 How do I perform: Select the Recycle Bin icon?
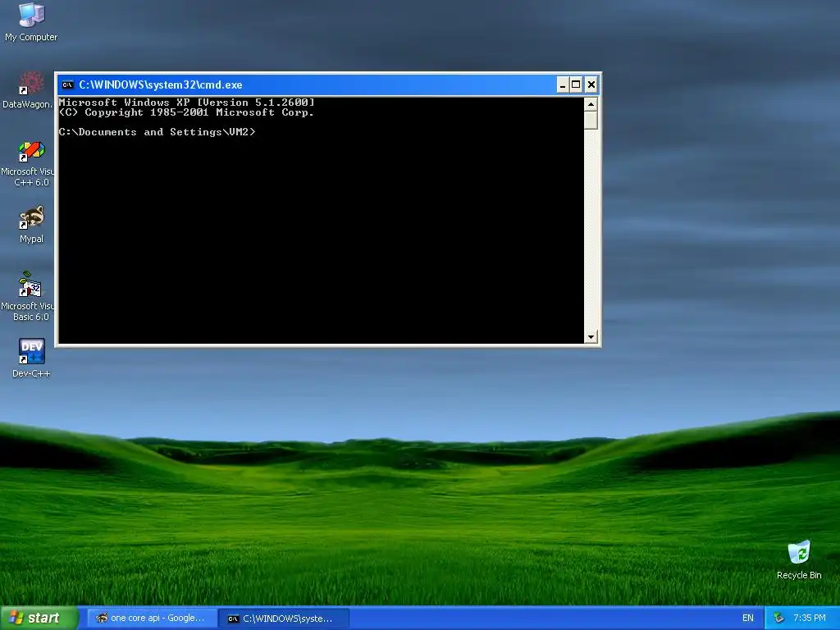799,559
